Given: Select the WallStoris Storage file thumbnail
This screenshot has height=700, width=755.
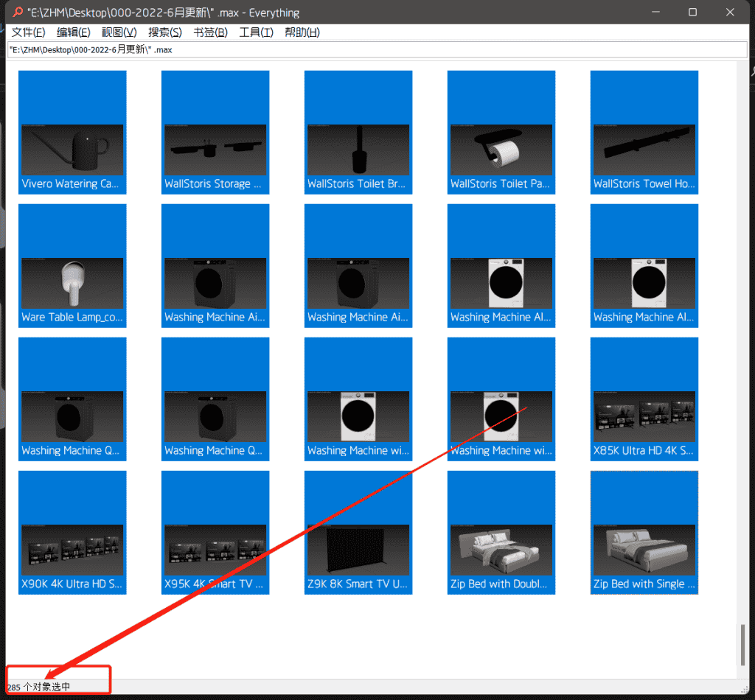Looking at the screenshot, I should [215, 133].
